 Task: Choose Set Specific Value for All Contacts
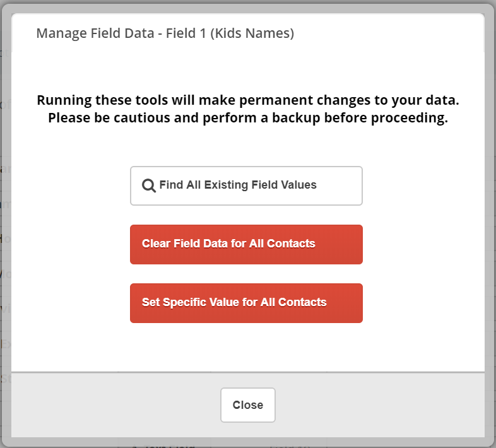click(x=246, y=303)
